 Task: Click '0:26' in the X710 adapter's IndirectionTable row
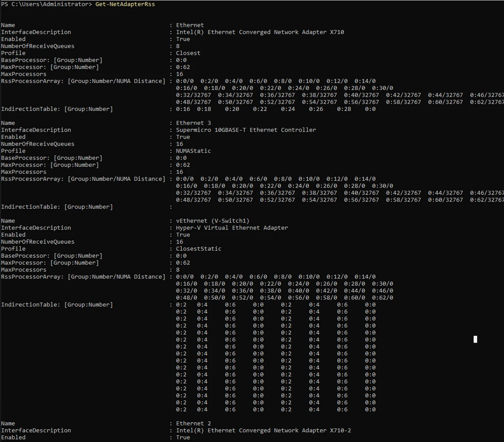point(316,109)
